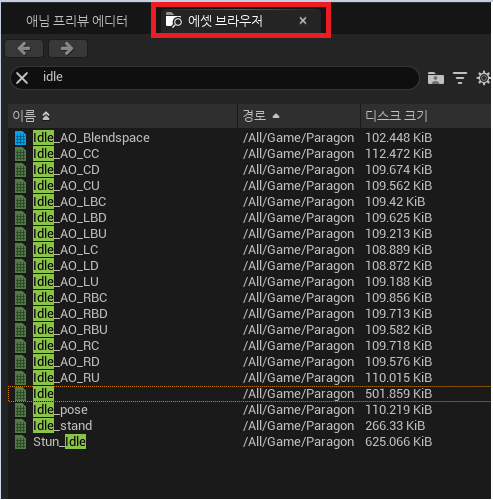This screenshot has width=493, height=500.
Task: Clear the idle search text
Action: [22, 78]
